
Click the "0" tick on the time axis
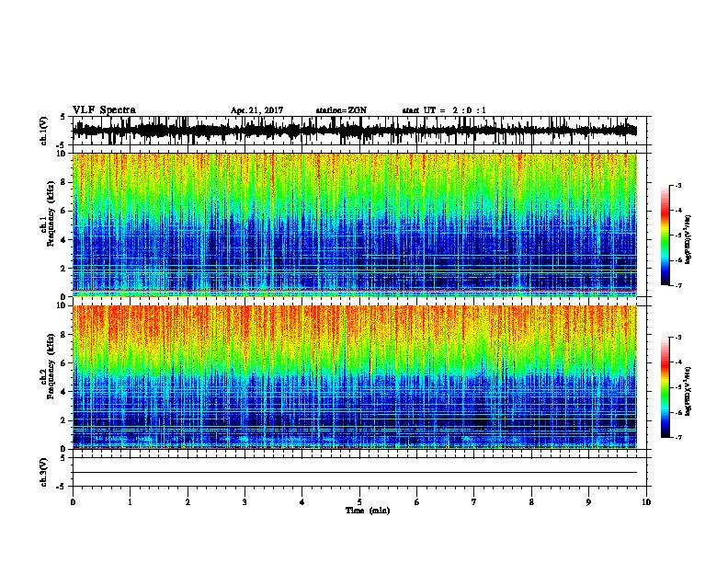click(73, 502)
